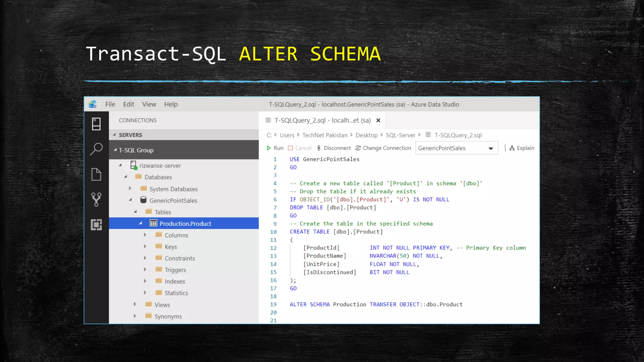This screenshot has width=644, height=362.
Task: Click the Azure Data Studio app logo
Action: coord(93,104)
